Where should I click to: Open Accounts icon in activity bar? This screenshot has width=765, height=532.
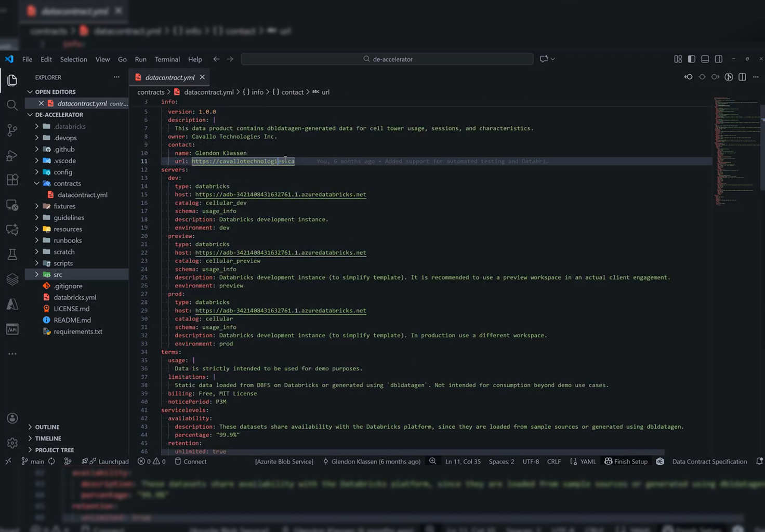[x=12, y=418]
